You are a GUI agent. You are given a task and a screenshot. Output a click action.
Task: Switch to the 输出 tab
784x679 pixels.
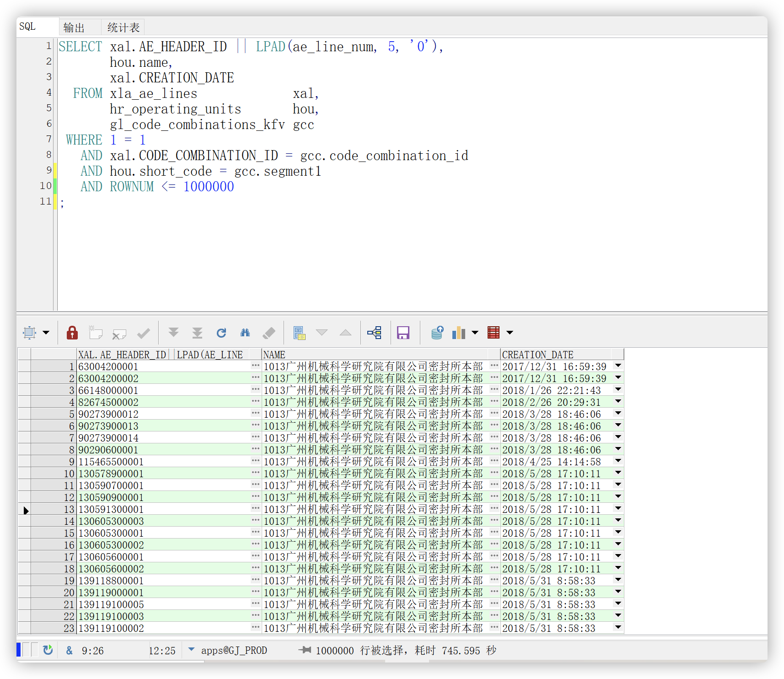pos(74,27)
